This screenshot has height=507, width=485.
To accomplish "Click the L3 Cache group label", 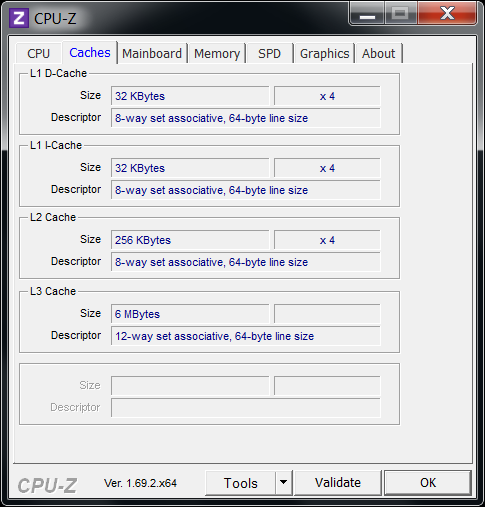I will tap(53, 291).
